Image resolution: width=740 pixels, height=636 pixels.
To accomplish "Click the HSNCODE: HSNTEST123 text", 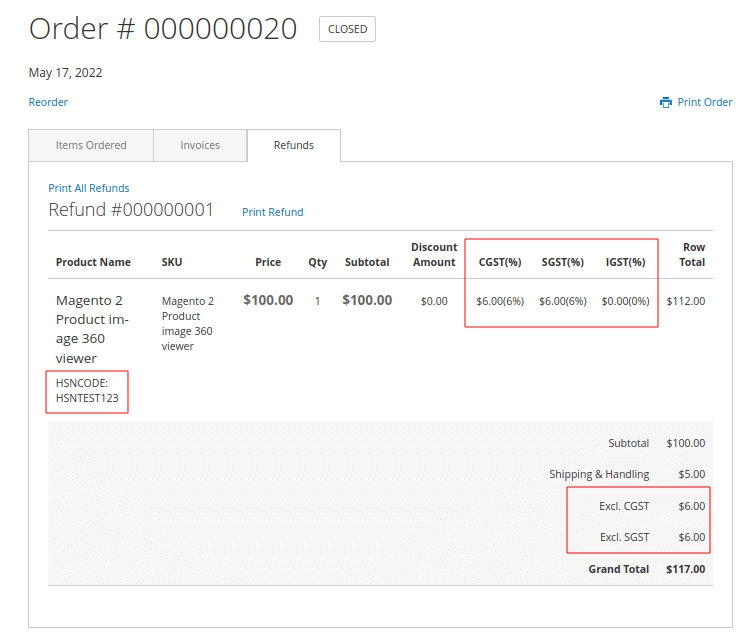I will (87, 391).
